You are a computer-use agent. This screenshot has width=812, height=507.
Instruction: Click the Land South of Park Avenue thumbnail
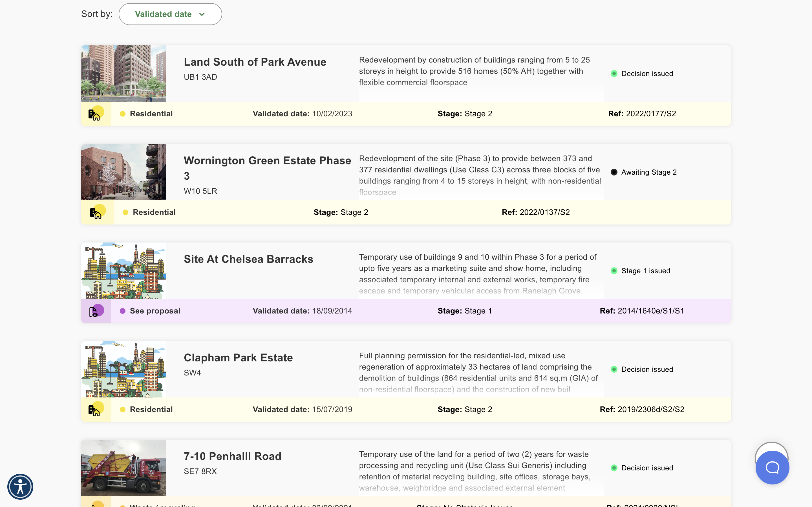pyautogui.click(x=123, y=73)
